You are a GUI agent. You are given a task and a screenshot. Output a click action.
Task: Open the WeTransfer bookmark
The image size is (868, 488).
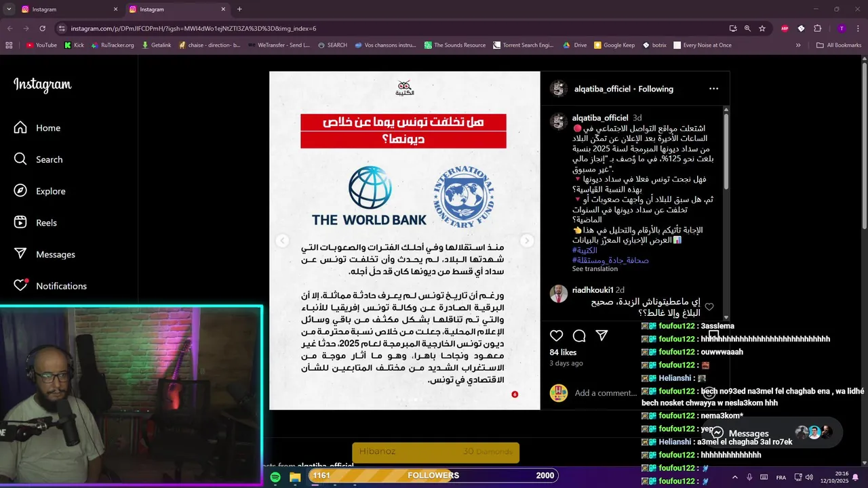point(279,45)
